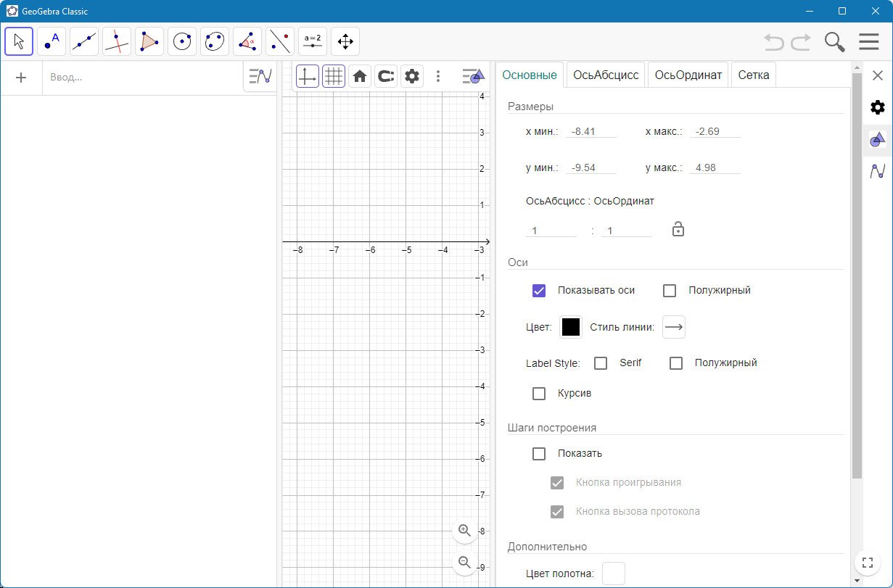Viewport: 893px width, 588px height.
Task: Click the zoom in button
Action: tap(464, 531)
